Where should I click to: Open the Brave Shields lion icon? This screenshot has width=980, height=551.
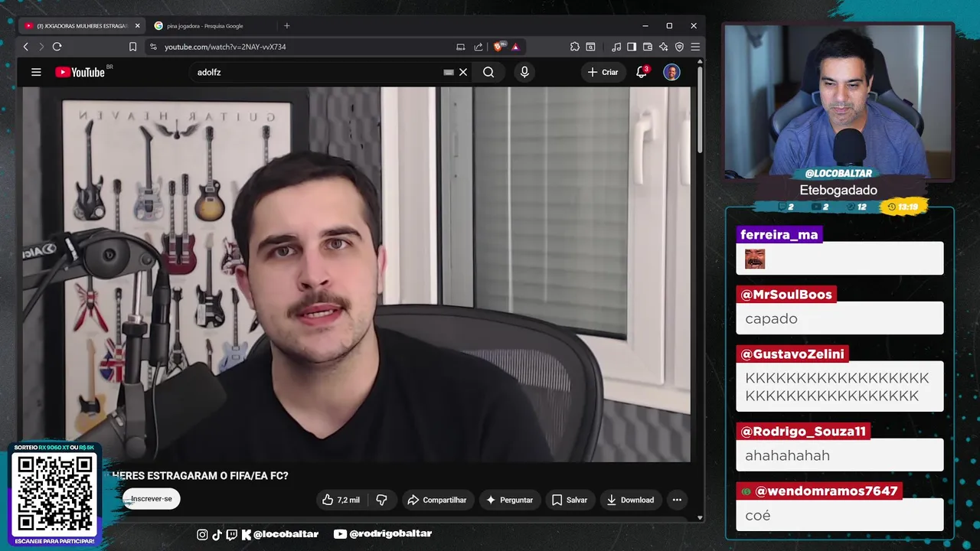point(500,47)
